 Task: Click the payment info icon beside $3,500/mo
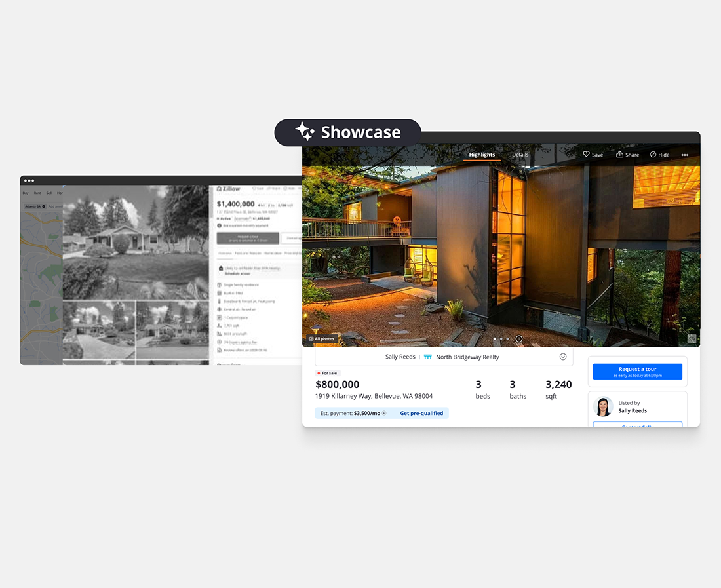pos(384,414)
